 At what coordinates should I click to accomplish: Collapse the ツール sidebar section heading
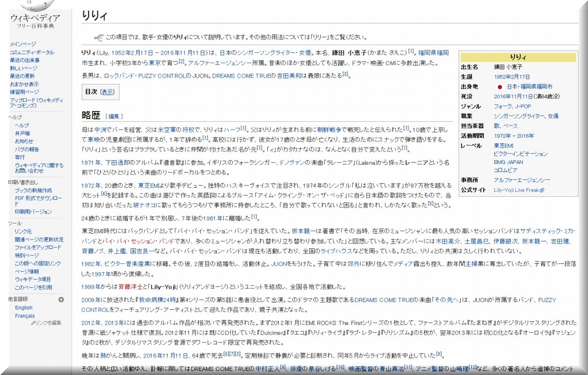click(15, 223)
